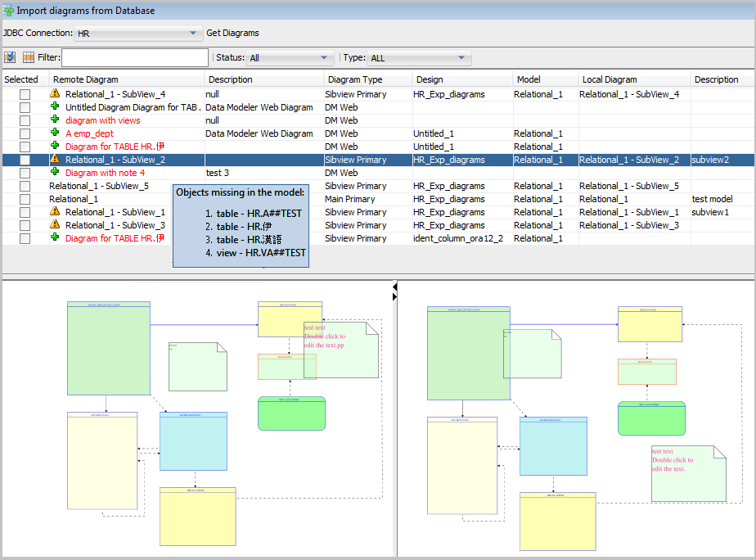Click the select-all checkmark icon beside Filter
756x560 pixels.
point(10,57)
